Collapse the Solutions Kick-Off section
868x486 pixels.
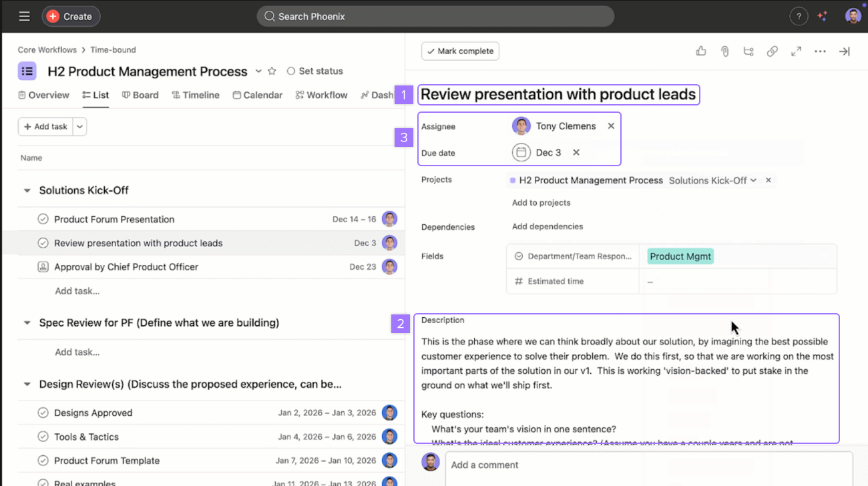27,190
